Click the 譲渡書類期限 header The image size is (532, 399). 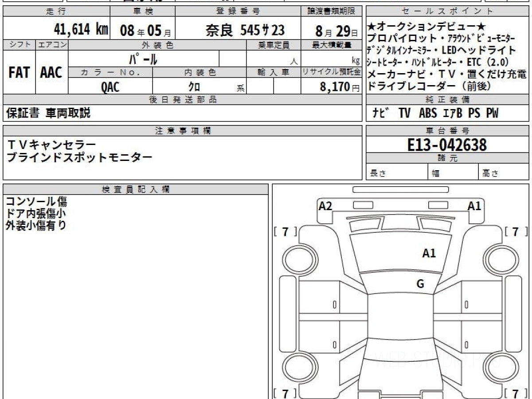click(332, 12)
